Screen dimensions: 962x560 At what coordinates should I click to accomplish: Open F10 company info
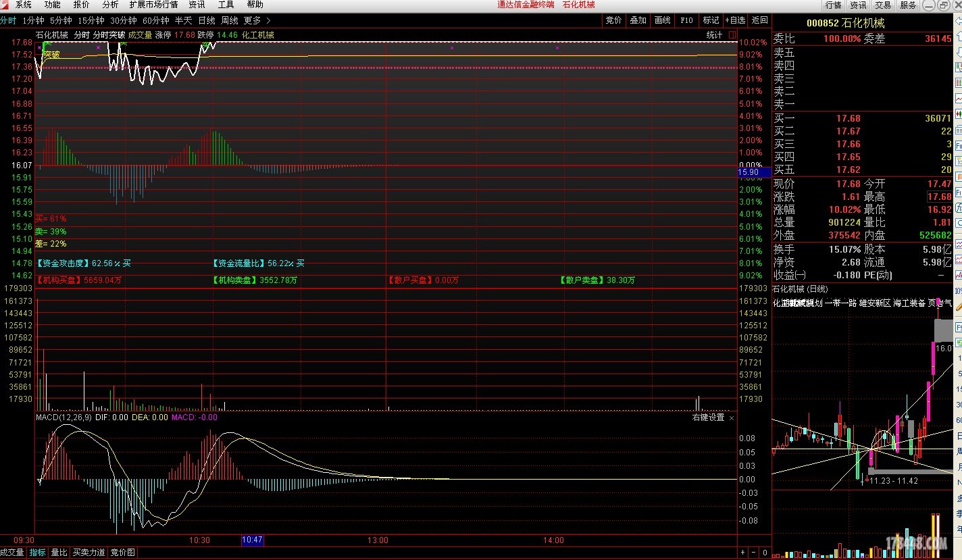pyautogui.click(x=686, y=20)
